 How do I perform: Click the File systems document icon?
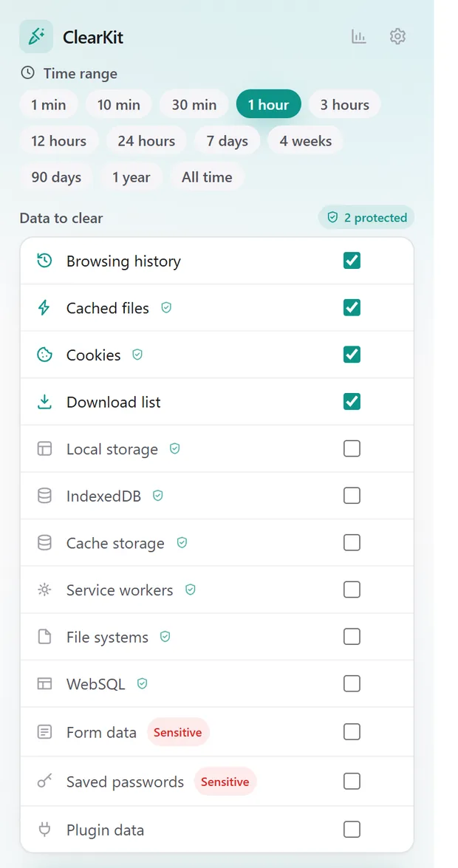pyautogui.click(x=44, y=638)
